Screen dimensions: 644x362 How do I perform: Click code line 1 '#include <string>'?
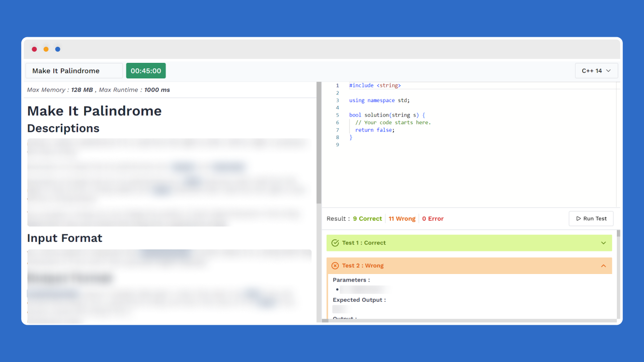pos(375,85)
